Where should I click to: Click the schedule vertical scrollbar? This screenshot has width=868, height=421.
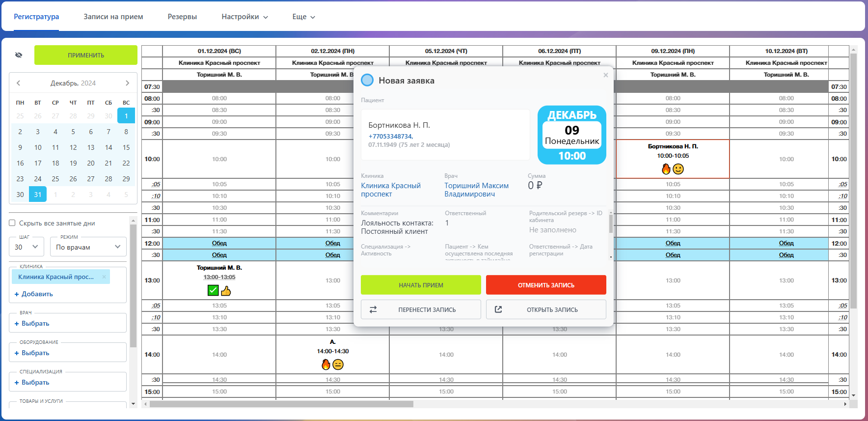coord(853,181)
